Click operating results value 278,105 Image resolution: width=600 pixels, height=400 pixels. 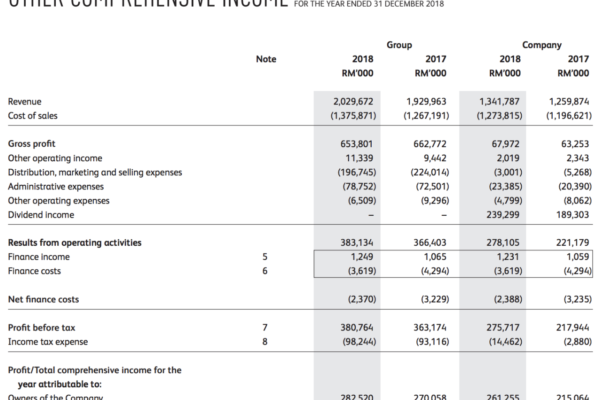point(503,243)
